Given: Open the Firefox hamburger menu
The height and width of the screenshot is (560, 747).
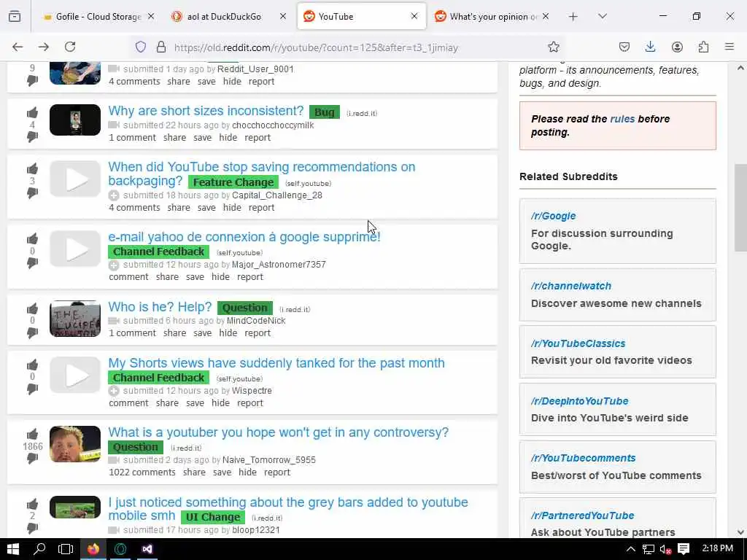Looking at the screenshot, I should 729,47.
